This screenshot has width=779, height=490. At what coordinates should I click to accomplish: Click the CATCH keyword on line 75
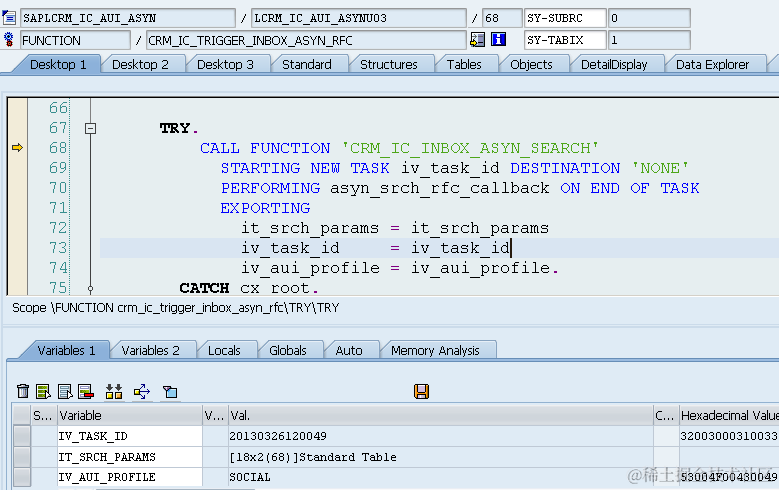tap(204, 288)
